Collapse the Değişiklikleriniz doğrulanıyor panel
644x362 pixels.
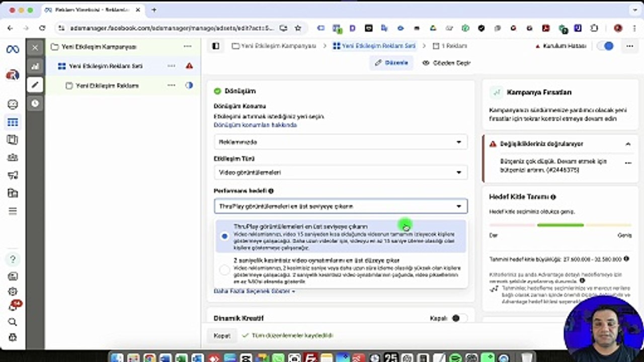point(628,144)
